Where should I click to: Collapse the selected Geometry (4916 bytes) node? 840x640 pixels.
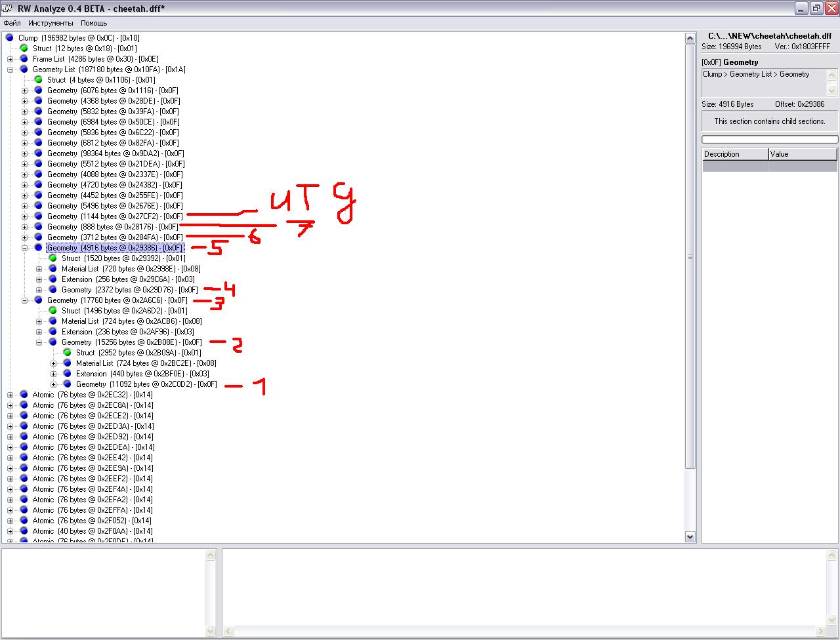24,248
